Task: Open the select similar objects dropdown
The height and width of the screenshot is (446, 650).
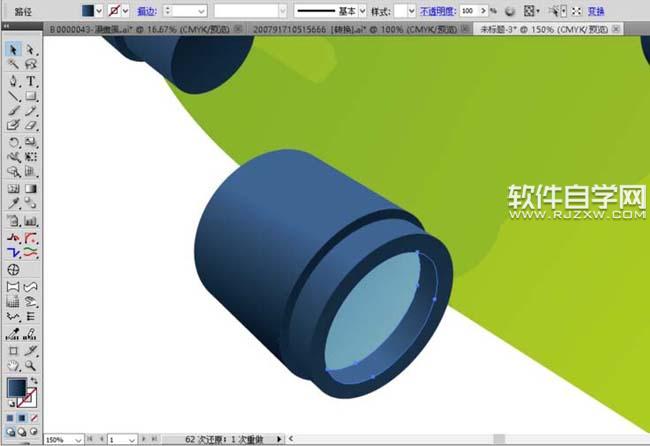Action: [563, 11]
